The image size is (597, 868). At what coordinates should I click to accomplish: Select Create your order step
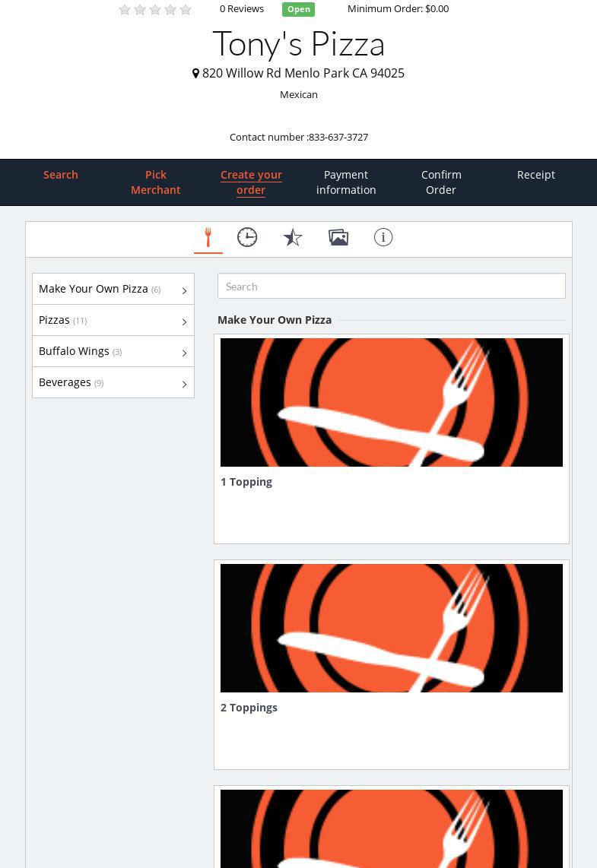point(251,182)
